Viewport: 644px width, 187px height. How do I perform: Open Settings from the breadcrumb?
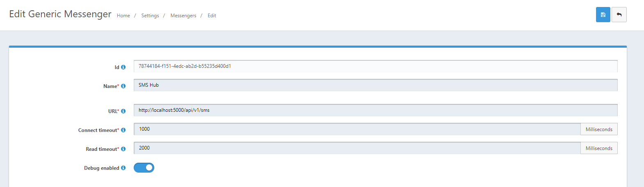[150, 16]
